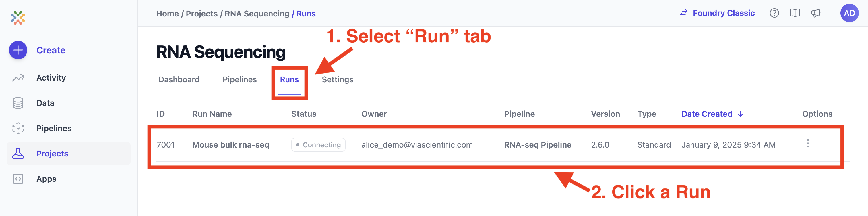Open the help question mark icon

click(x=774, y=13)
